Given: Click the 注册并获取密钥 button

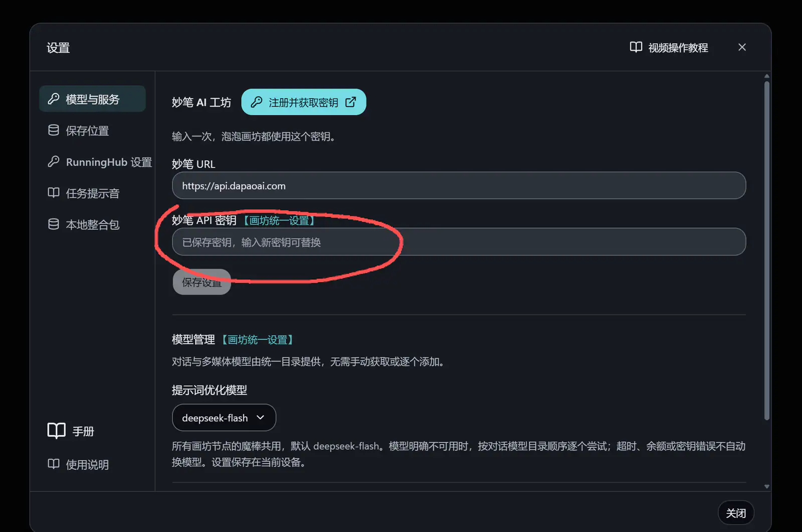Looking at the screenshot, I should coord(304,102).
